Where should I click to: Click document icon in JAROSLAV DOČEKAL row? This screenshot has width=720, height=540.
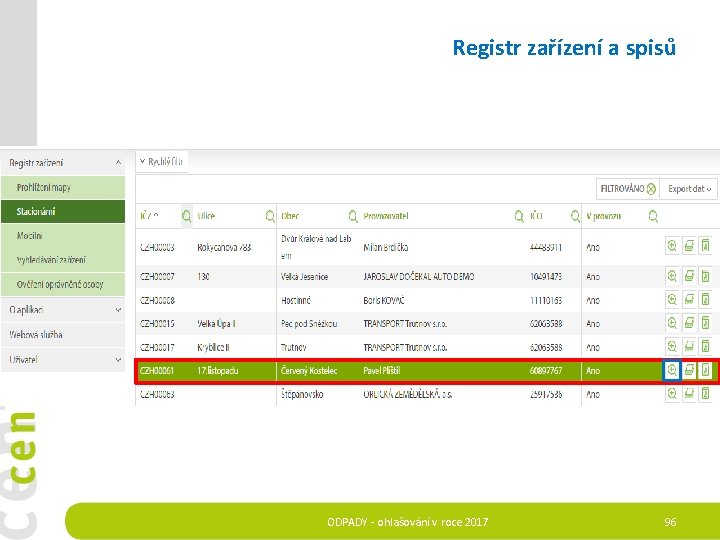(x=705, y=276)
